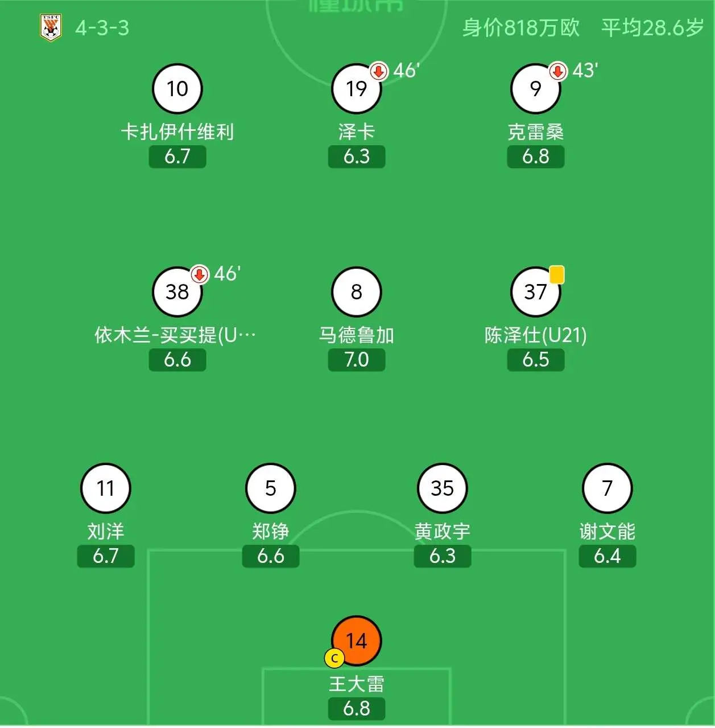Viewport: 715px width, 728px height.
Task: Open 马德鲁加 7.0 rating badge
Action: (x=357, y=360)
